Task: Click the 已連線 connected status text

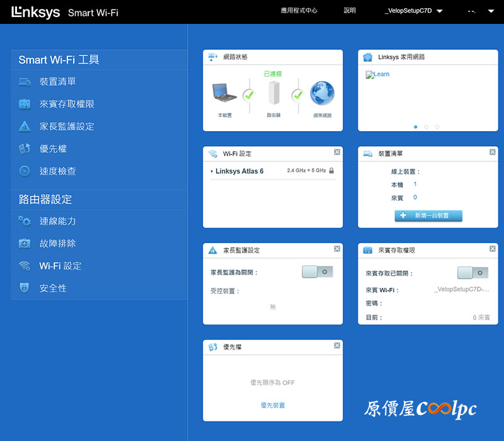Action: [x=273, y=74]
